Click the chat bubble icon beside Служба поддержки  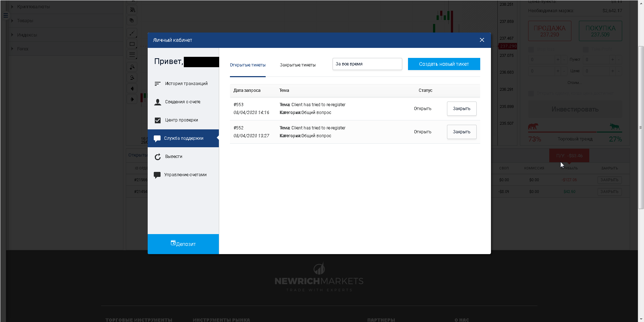157,139
